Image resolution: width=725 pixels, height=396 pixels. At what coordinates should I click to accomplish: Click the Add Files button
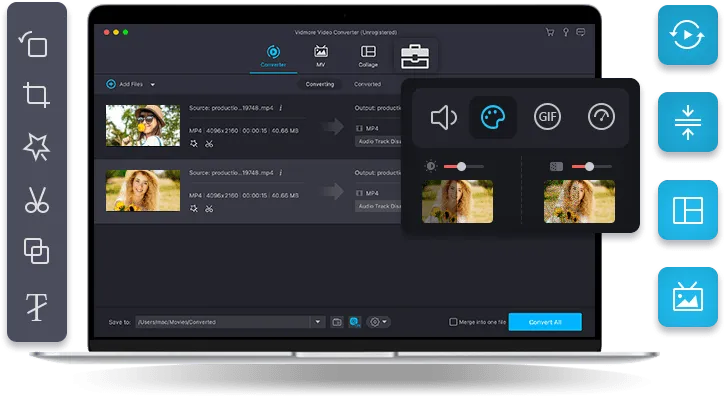[x=124, y=84]
